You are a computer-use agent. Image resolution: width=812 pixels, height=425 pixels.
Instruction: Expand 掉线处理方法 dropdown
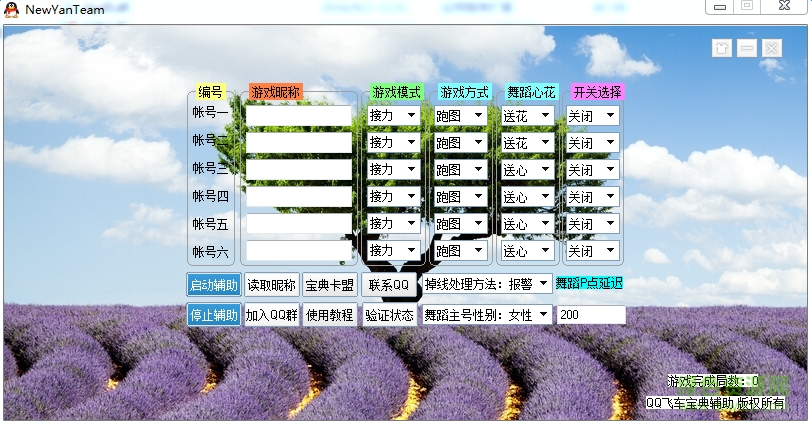(486, 284)
